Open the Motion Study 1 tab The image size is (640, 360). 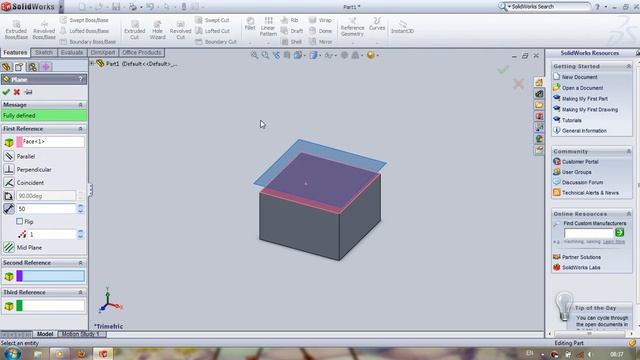point(81,334)
